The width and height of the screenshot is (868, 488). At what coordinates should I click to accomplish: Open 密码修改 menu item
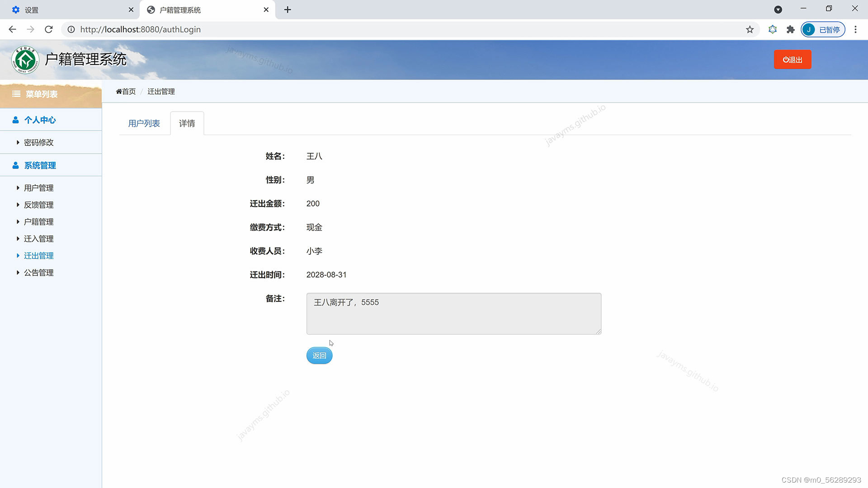click(x=38, y=142)
